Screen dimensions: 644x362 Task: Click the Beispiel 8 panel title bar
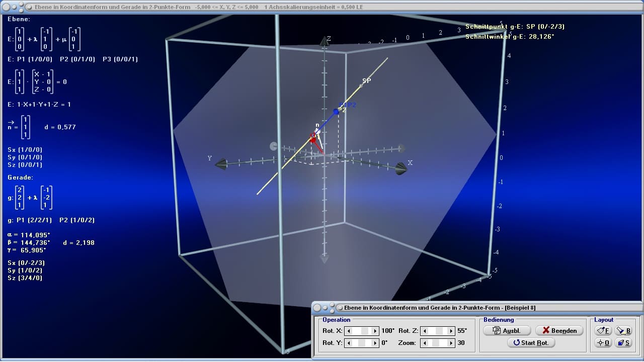tap(477, 307)
